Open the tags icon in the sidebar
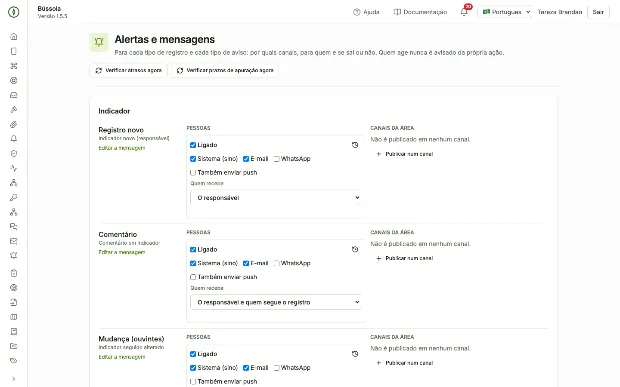The width and height of the screenshot is (620, 387). click(x=13, y=361)
